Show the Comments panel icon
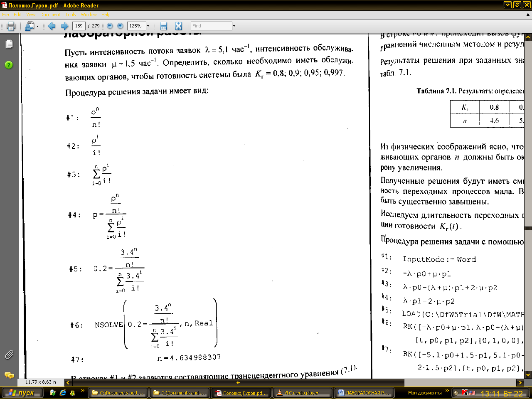 click(9, 375)
